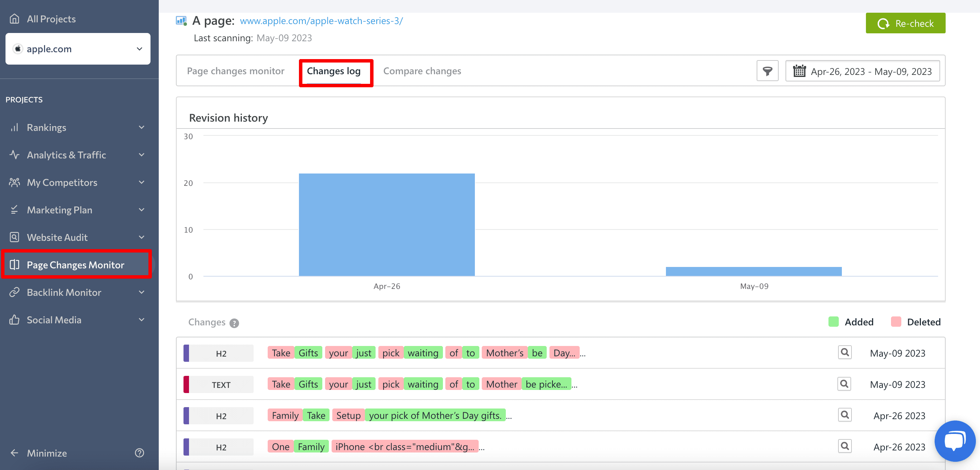
Task: Open the Website Audit menu item
Action: 78,237
